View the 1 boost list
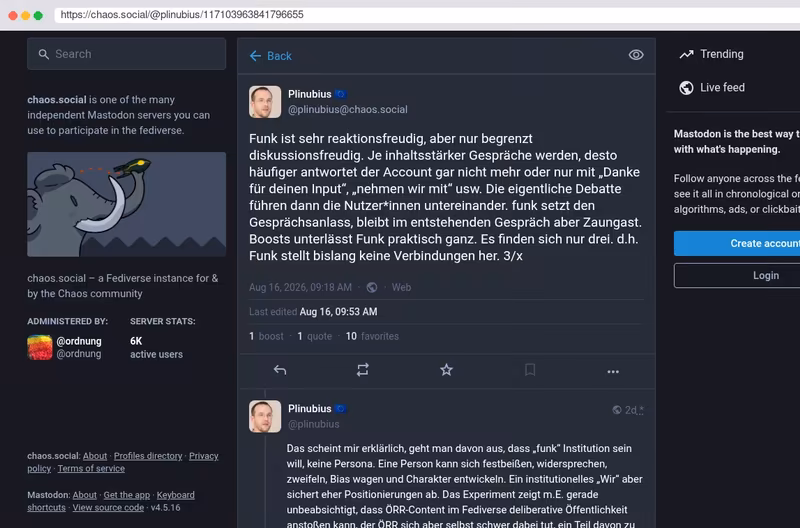 [x=266, y=336]
